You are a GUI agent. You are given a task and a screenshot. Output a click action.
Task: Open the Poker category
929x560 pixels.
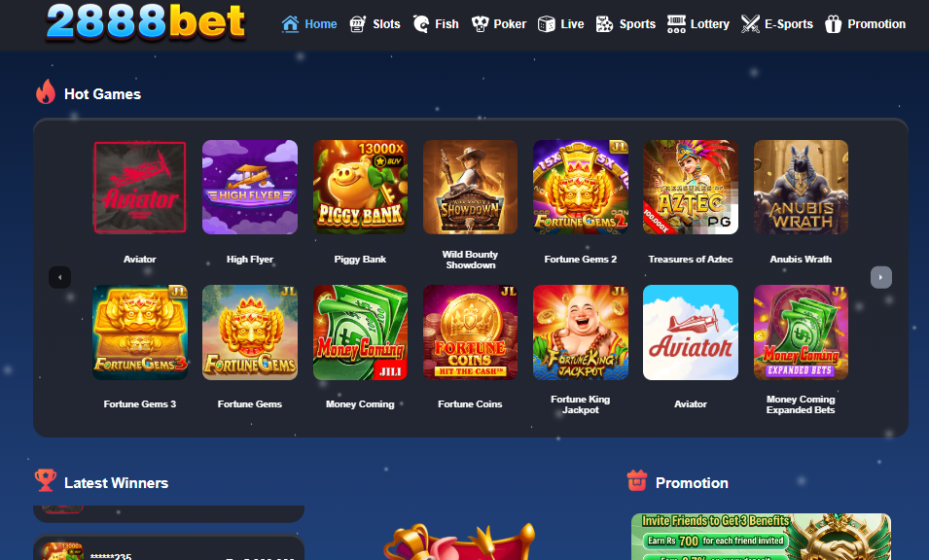click(498, 24)
